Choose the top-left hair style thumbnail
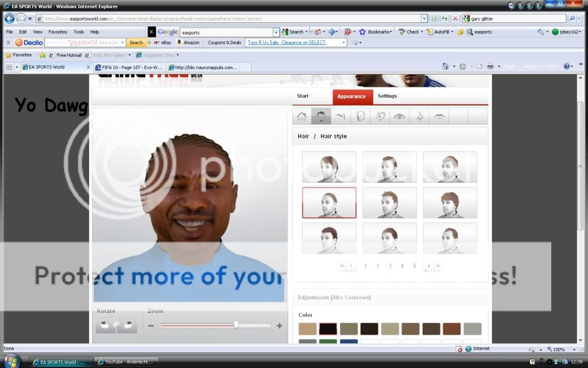This screenshot has width=588, height=368. (329, 167)
